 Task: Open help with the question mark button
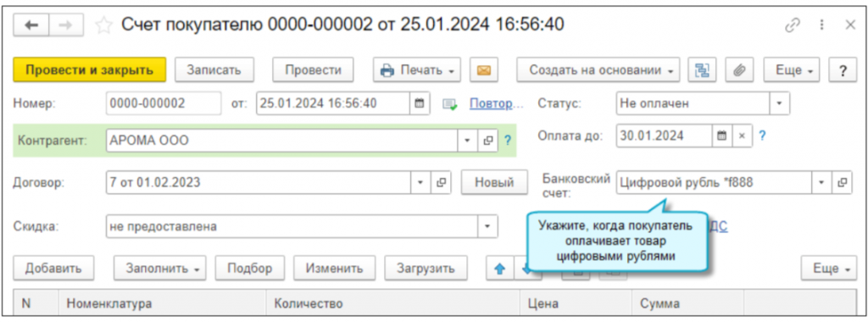pyautogui.click(x=843, y=70)
